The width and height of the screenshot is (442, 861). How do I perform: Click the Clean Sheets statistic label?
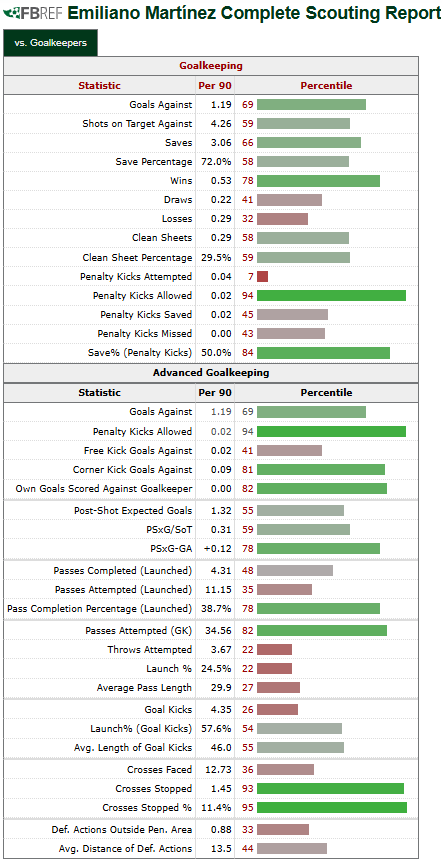click(x=162, y=238)
